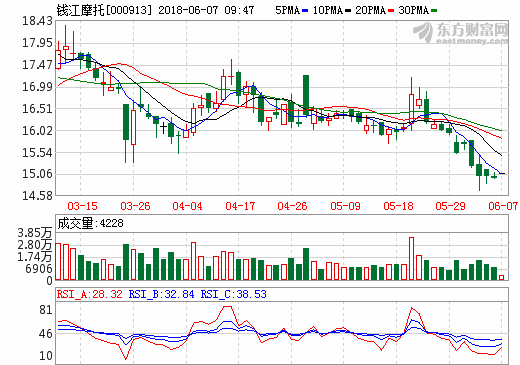Click the 30PMA green legend swatch

(x=434, y=11)
